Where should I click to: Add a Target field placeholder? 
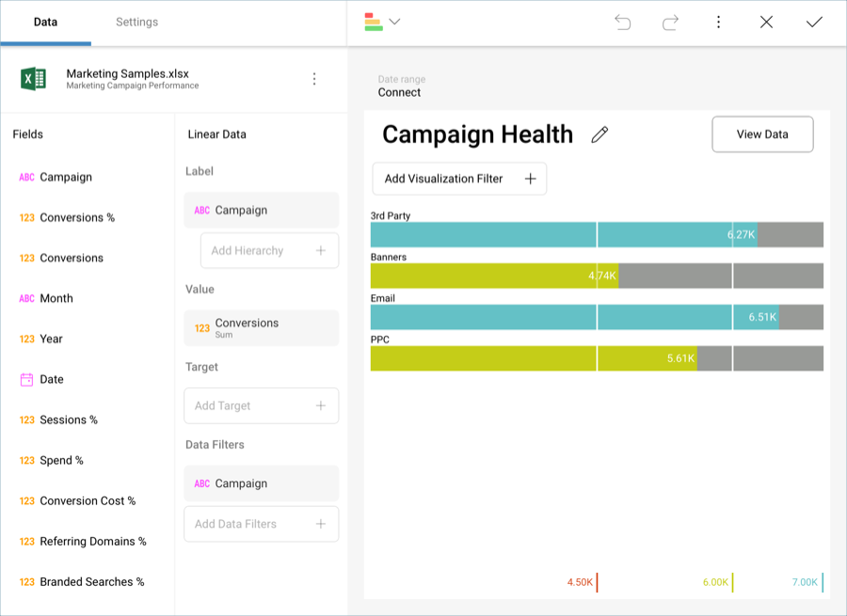(x=261, y=406)
